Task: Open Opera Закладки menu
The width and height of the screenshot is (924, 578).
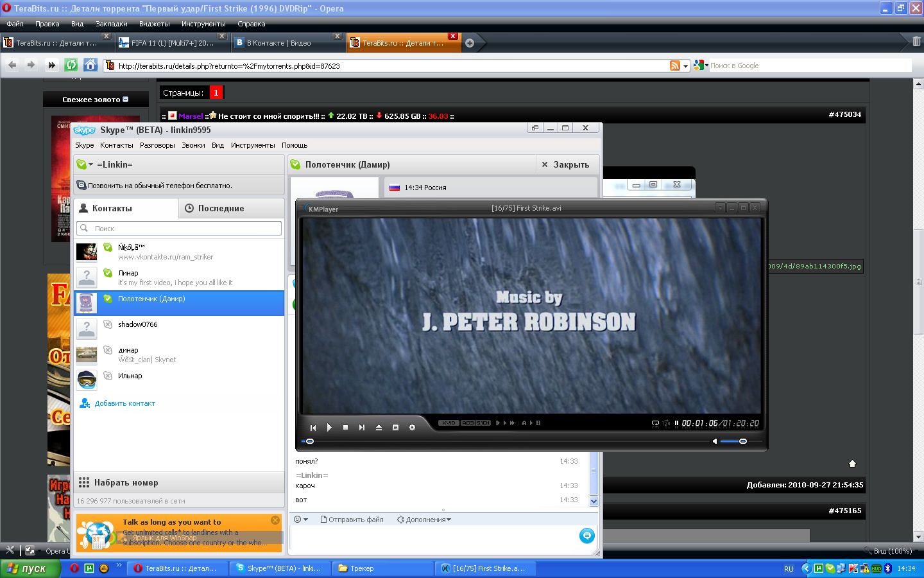Action: [112, 24]
